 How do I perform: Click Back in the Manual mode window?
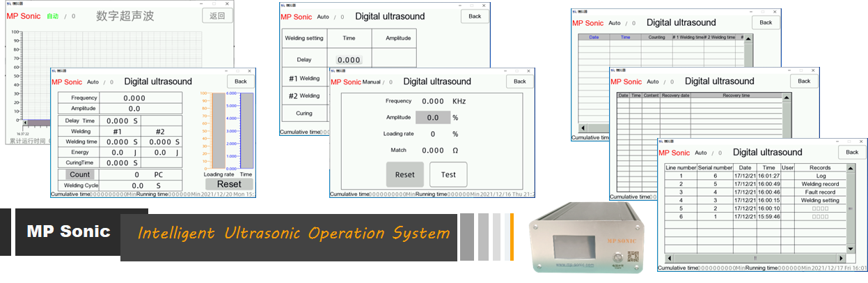click(519, 82)
